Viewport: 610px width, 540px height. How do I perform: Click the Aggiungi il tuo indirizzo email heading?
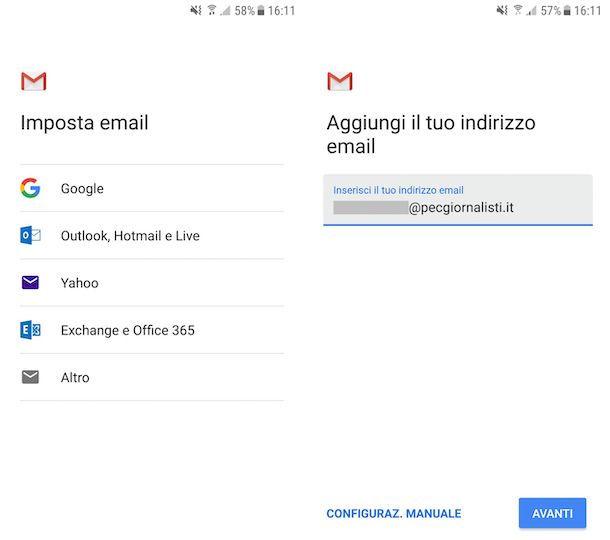431,135
